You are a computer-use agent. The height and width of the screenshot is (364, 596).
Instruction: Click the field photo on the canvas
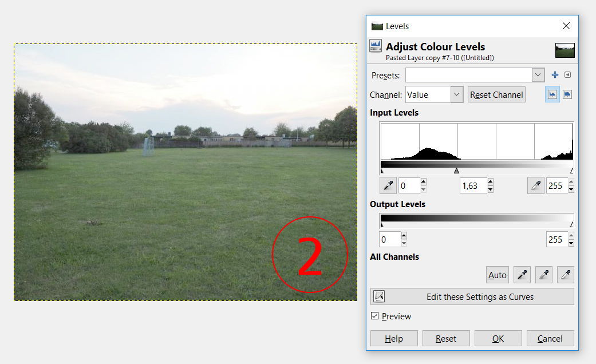[185, 172]
